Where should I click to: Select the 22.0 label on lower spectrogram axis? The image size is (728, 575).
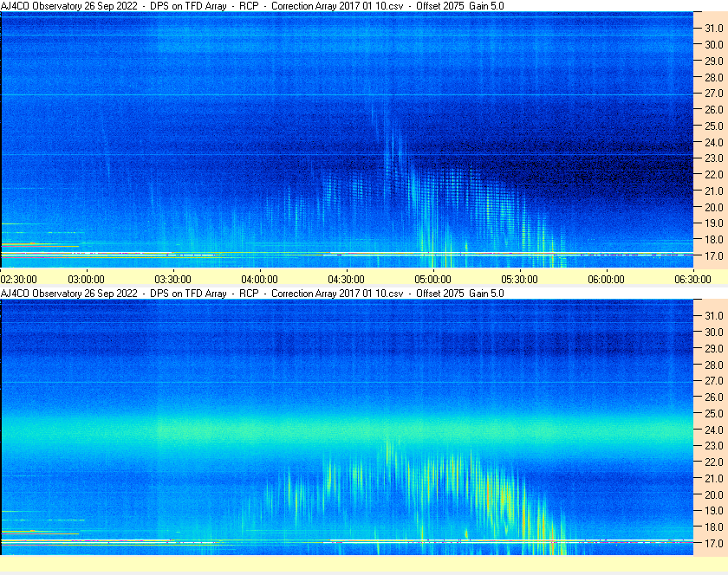714,462
